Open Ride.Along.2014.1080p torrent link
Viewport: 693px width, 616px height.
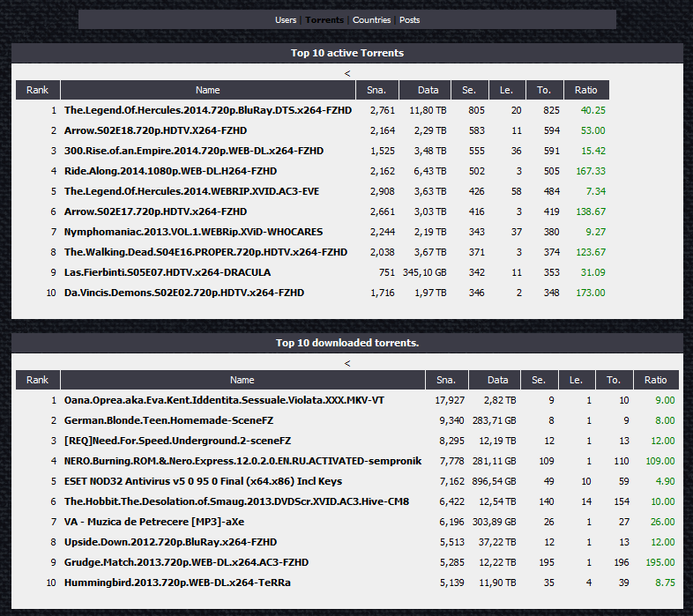[170, 171]
